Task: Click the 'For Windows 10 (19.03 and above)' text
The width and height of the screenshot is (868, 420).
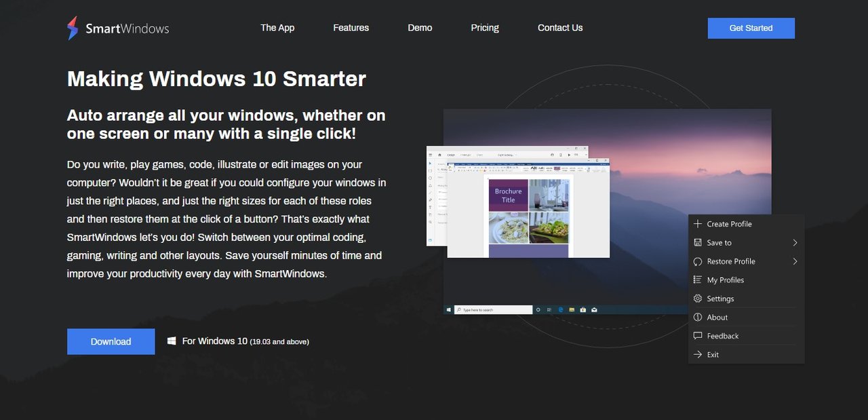Action: (245, 341)
